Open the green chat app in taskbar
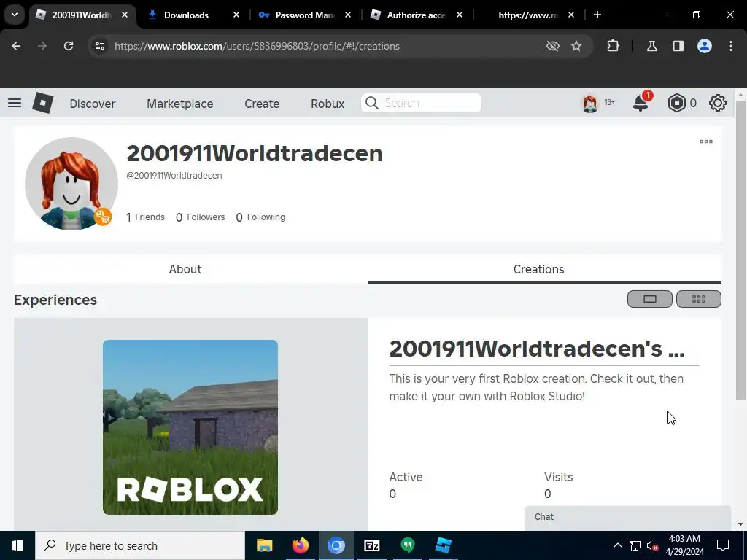747x560 pixels. [x=407, y=545]
